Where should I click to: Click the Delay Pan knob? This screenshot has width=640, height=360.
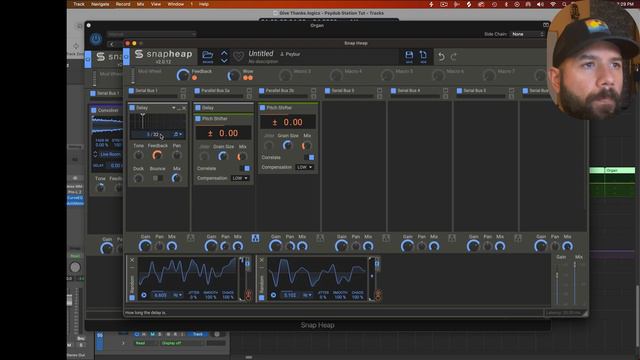tap(176, 156)
